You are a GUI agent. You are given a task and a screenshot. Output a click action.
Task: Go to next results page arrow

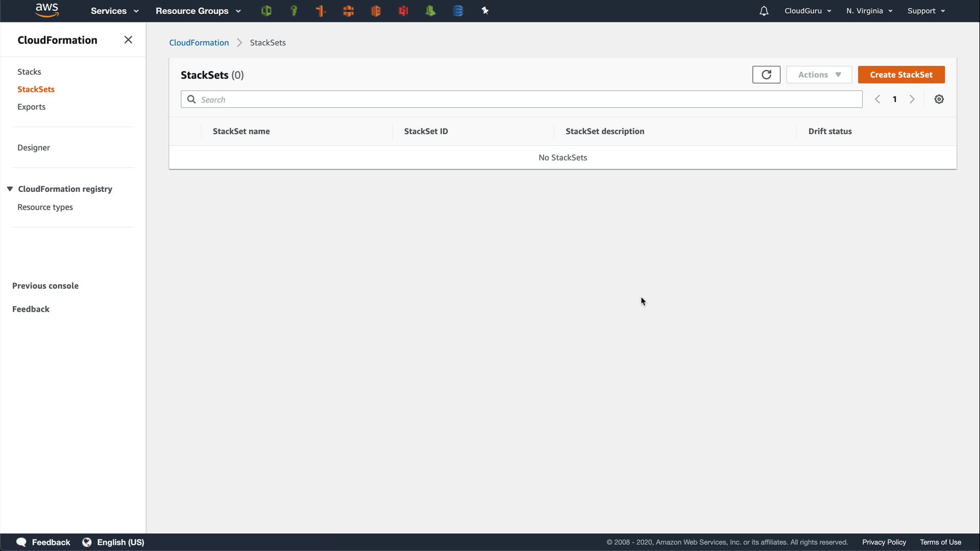coord(912,99)
